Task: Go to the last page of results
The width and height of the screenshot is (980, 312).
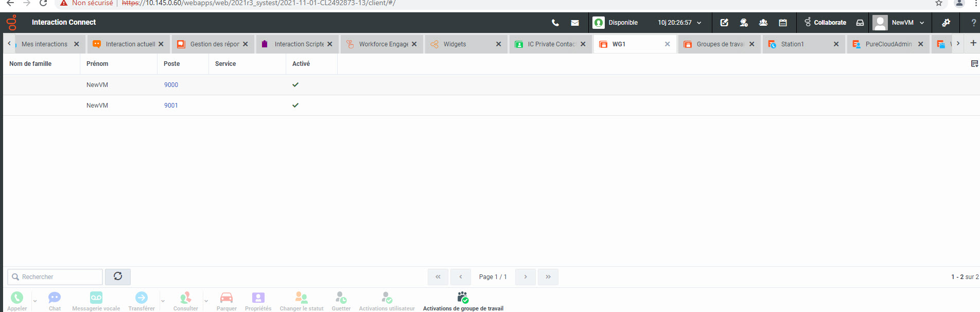Action: (x=548, y=277)
